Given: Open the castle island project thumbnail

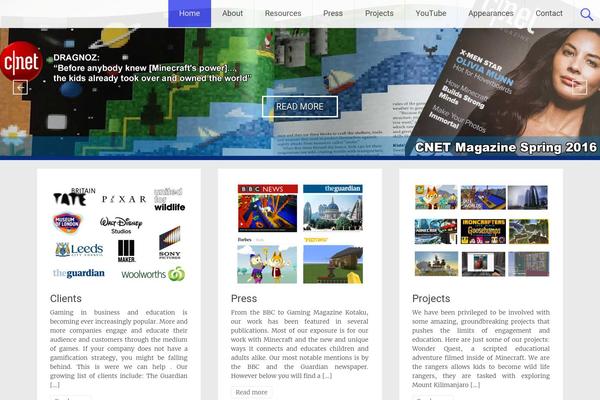Looking at the screenshot, I should click(x=436, y=264).
